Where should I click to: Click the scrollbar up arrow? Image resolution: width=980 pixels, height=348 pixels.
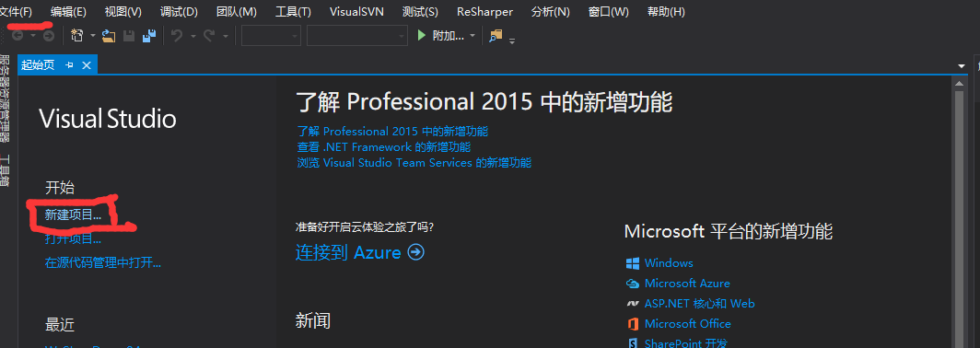point(960,83)
